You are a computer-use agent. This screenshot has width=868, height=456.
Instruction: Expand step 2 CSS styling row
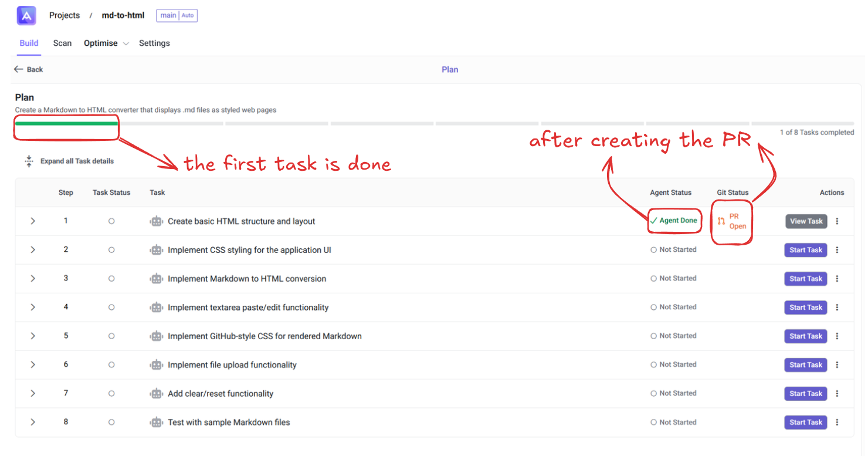[x=33, y=250]
